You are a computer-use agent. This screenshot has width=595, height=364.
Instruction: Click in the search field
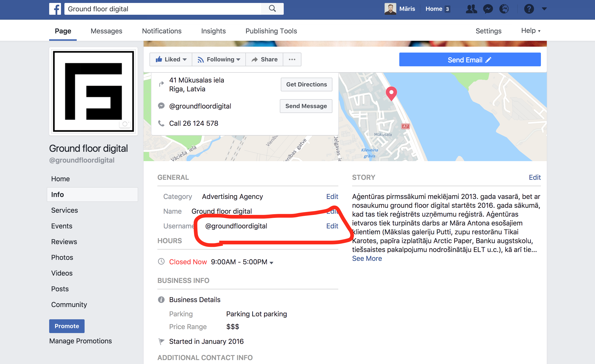tap(163, 9)
